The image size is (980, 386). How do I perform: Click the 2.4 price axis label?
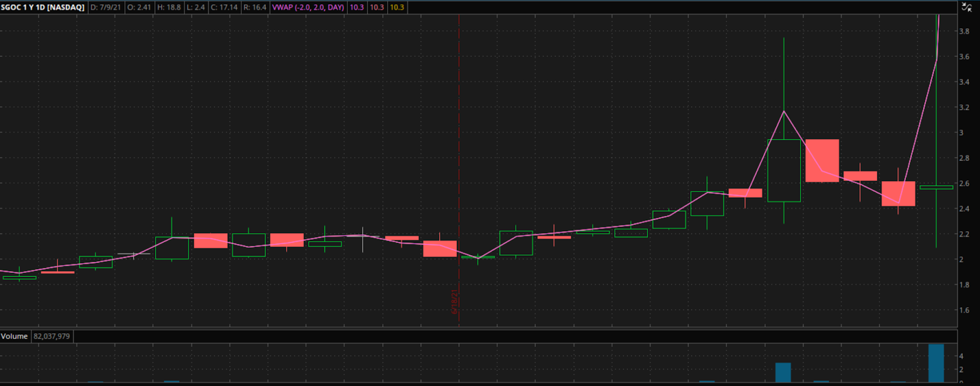coord(964,209)
